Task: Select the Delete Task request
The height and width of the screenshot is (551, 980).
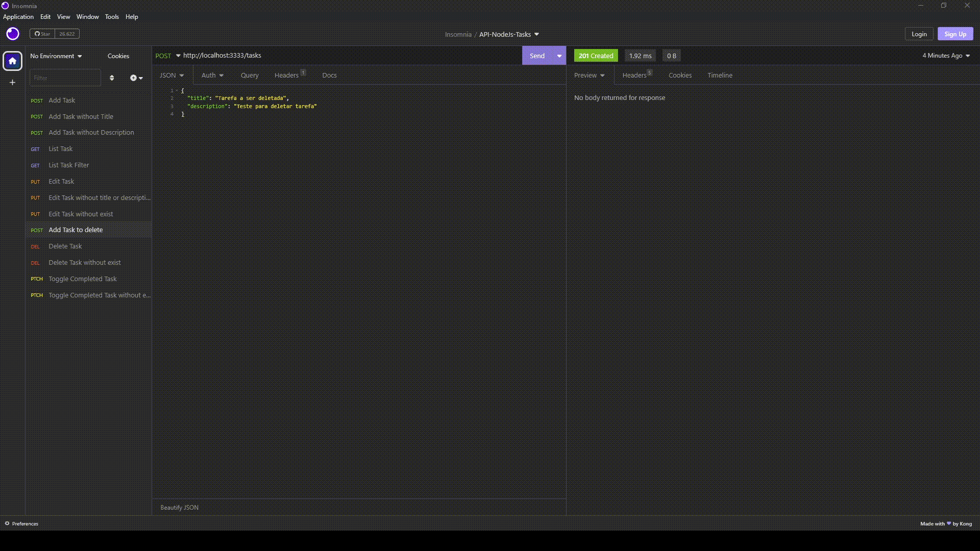Action: (65, 246)
